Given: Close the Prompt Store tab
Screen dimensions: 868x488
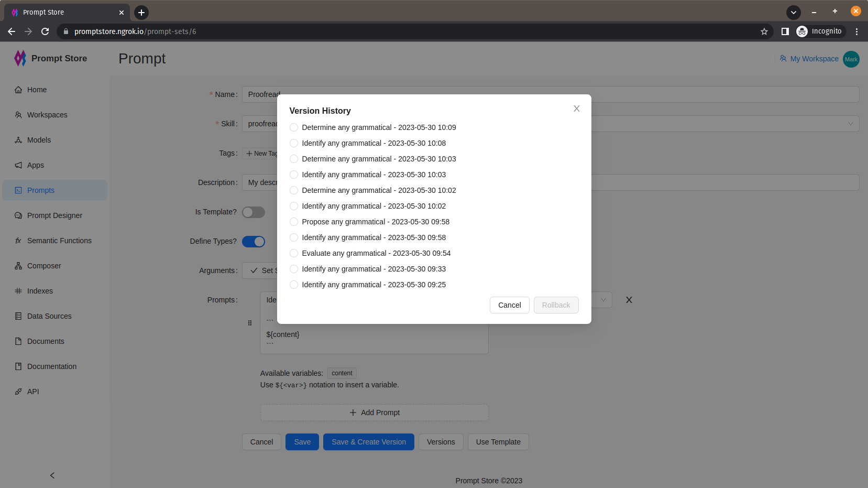Looking at the screenshot, I should (x=122, y=13).
